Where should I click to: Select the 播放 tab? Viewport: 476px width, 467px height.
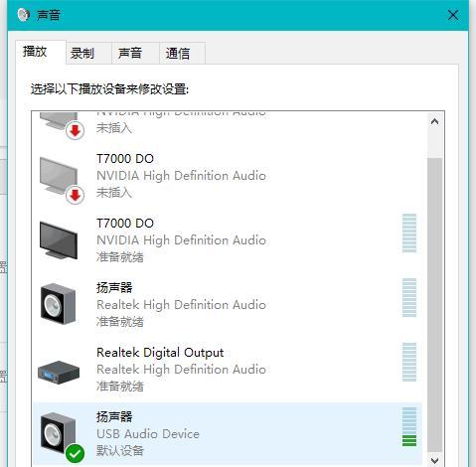[x=35, y=52]
